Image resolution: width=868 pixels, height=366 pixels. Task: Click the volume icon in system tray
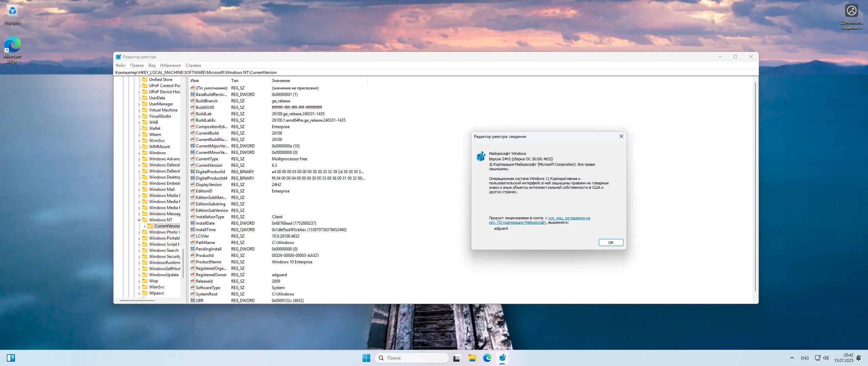pos(826,358)
